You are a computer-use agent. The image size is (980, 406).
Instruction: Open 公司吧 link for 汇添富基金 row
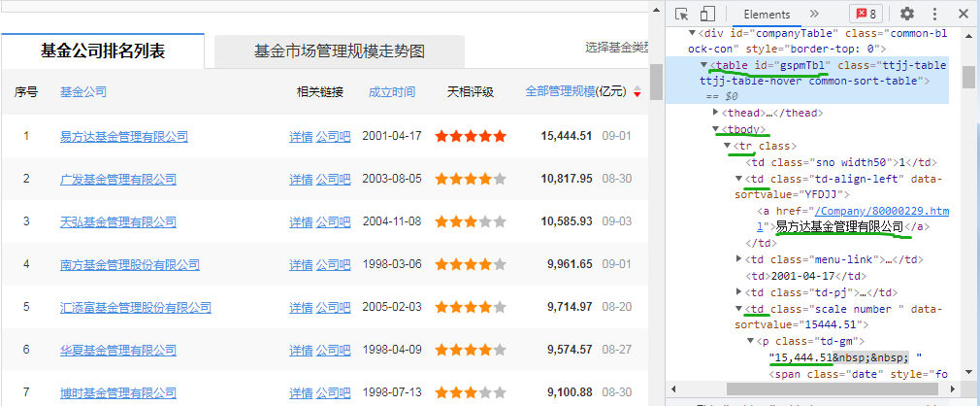[333, 308]
